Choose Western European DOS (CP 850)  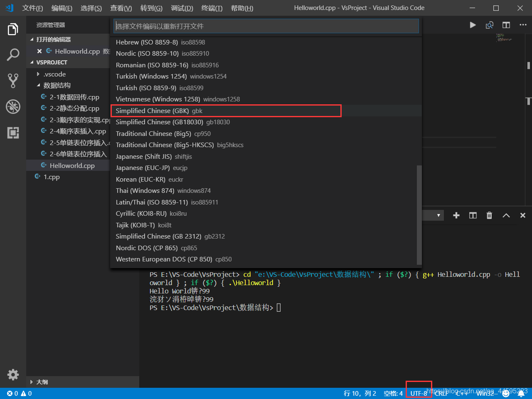(x=266, y=259)
